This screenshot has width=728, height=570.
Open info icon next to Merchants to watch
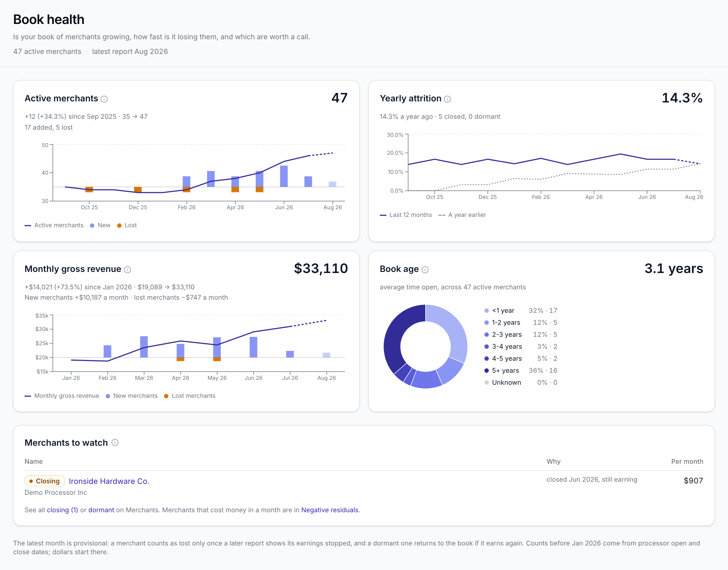tap(115, 442)
